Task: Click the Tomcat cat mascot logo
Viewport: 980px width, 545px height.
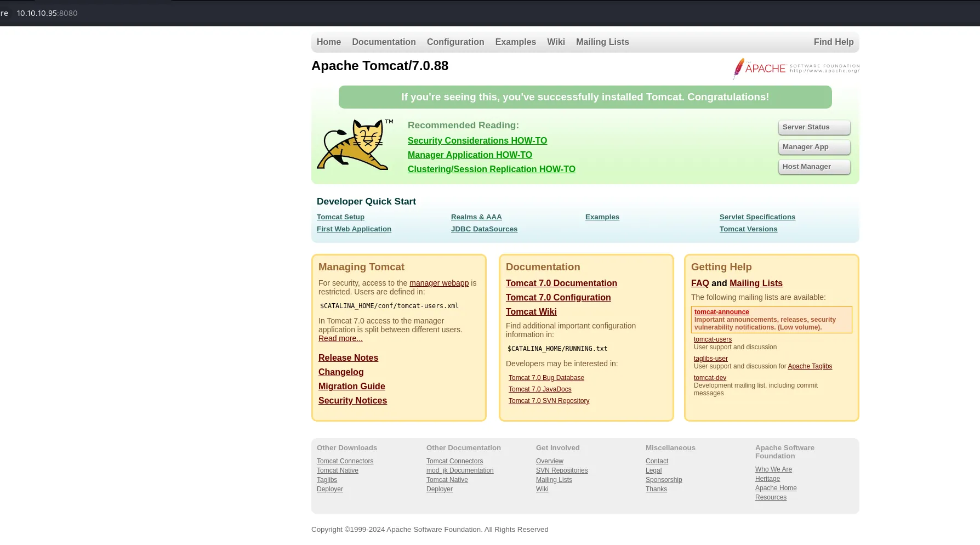Action: [355, 145]
